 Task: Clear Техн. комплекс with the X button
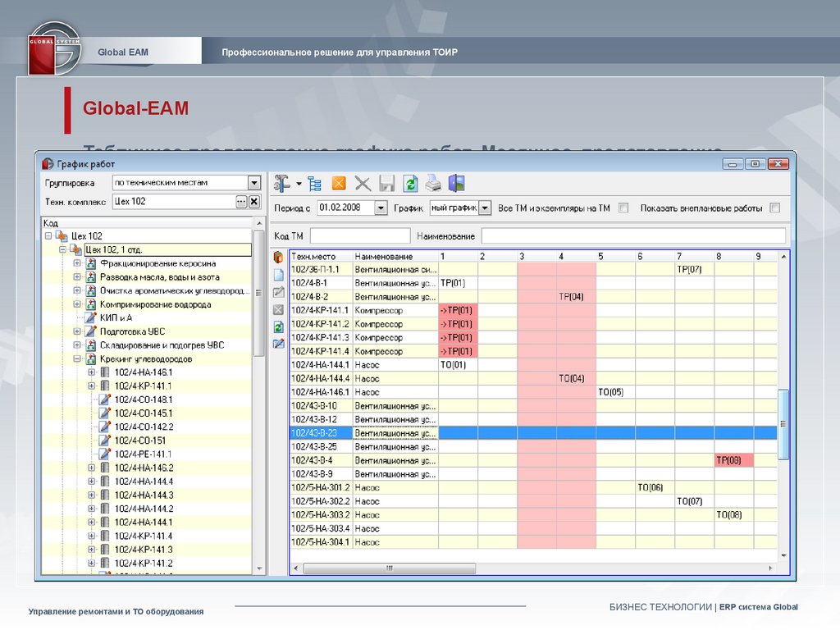coord(253,202)
